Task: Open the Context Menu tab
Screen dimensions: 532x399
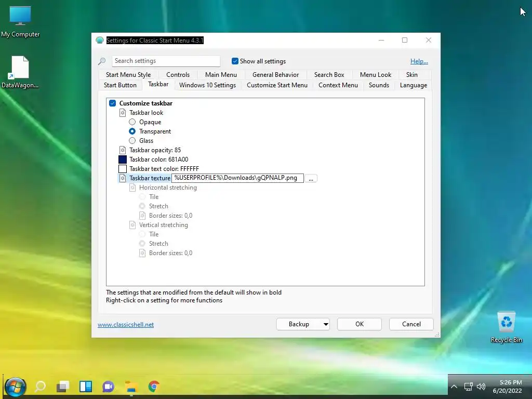Action: [x=338, y=85]
